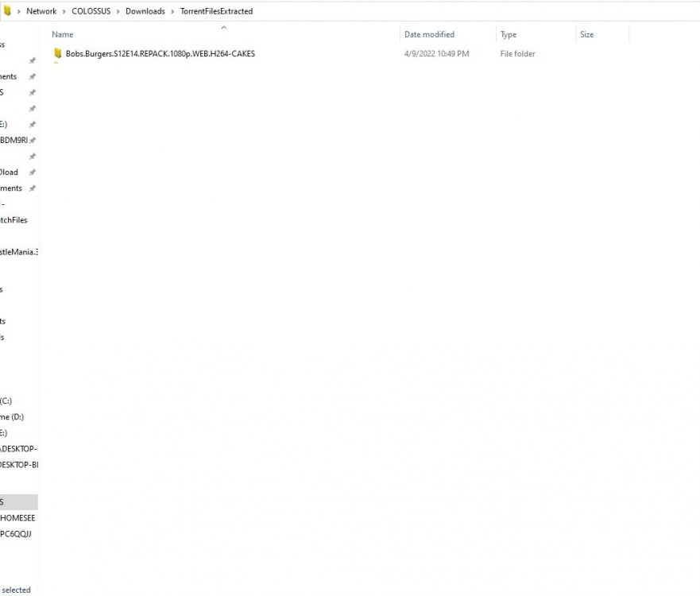Select the DESKTOP-BI sidebar entry
The height and width of the screenshot is (596, 700).
coord(19,465)
